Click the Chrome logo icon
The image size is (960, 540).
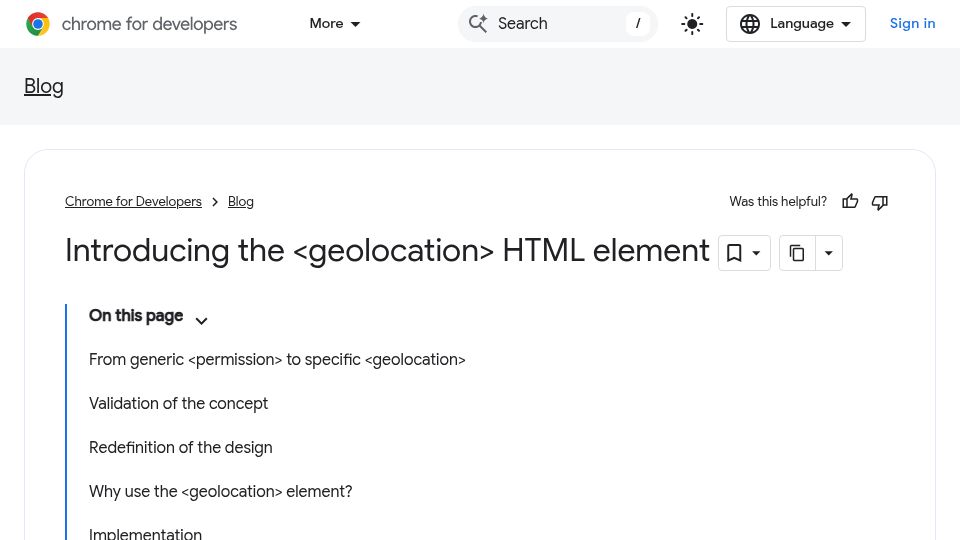[38, 24]
